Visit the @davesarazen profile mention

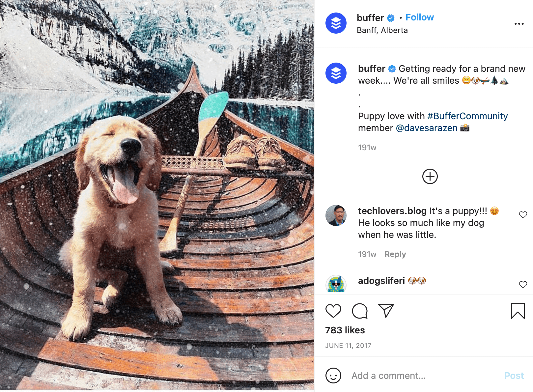point(427,128)
